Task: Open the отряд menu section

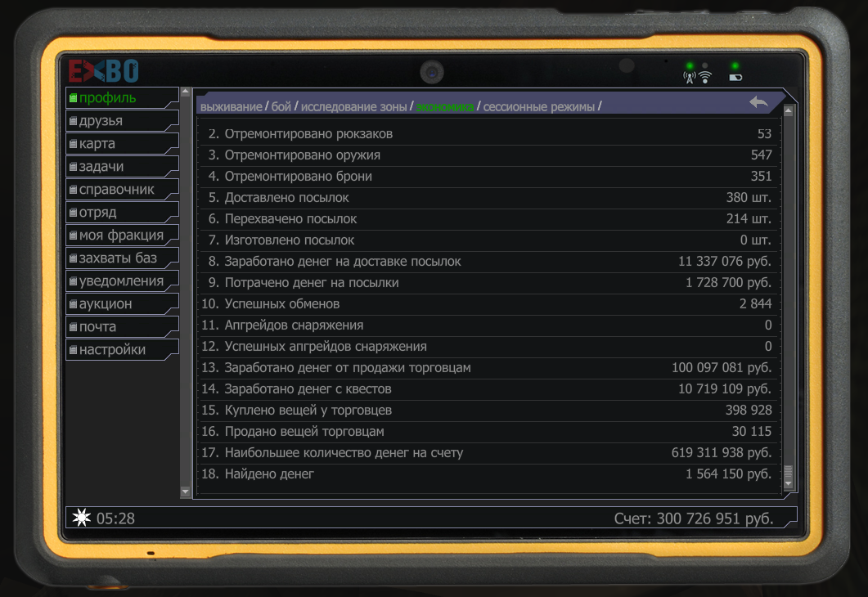Action: pyautogui.click(x=122, y=213)
